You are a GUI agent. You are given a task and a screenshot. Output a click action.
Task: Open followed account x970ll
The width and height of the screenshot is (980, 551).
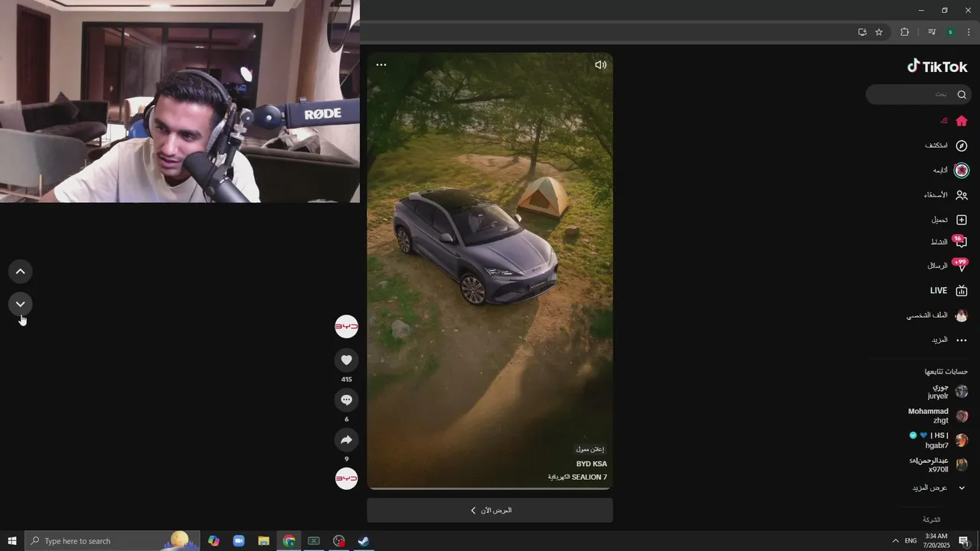coord(938,465)
